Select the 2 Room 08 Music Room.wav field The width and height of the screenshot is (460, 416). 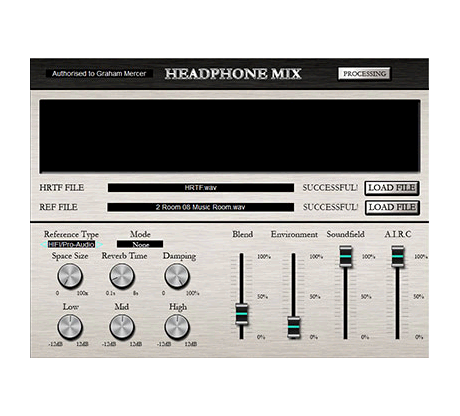pyautogui.click(x=201, y=207)
